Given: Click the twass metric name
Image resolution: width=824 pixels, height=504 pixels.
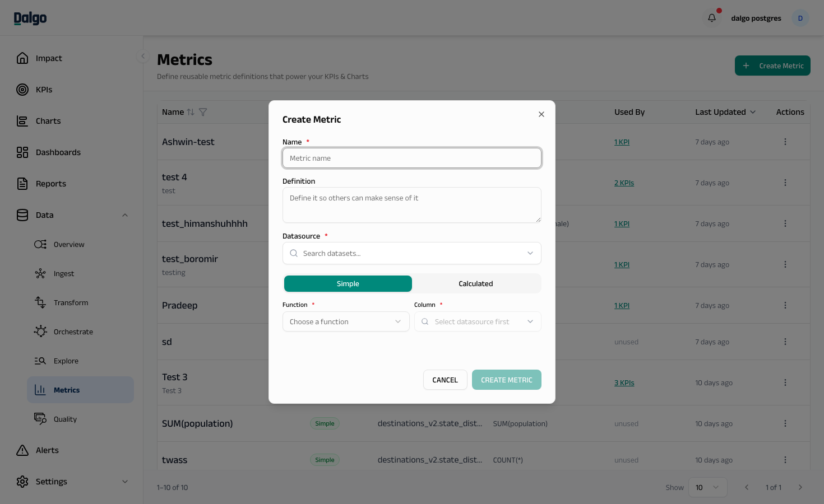Looking at the screenshot, I should click(x=174, y=460).
